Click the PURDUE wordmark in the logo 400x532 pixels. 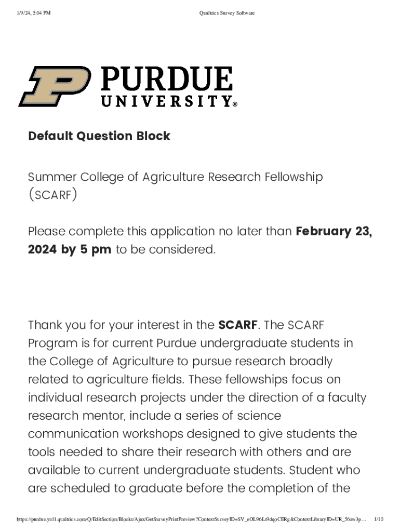[166, 79]
